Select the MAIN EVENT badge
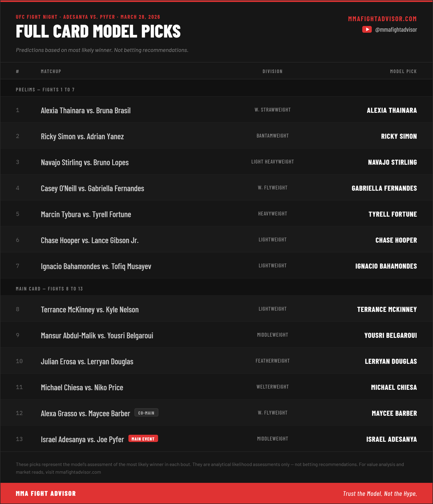 (143, 439)
